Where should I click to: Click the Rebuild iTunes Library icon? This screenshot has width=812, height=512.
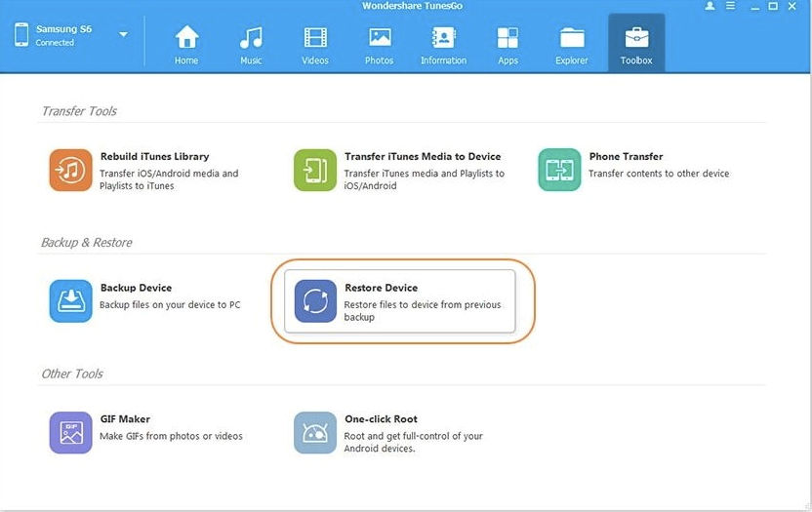[x=70, y=171]
